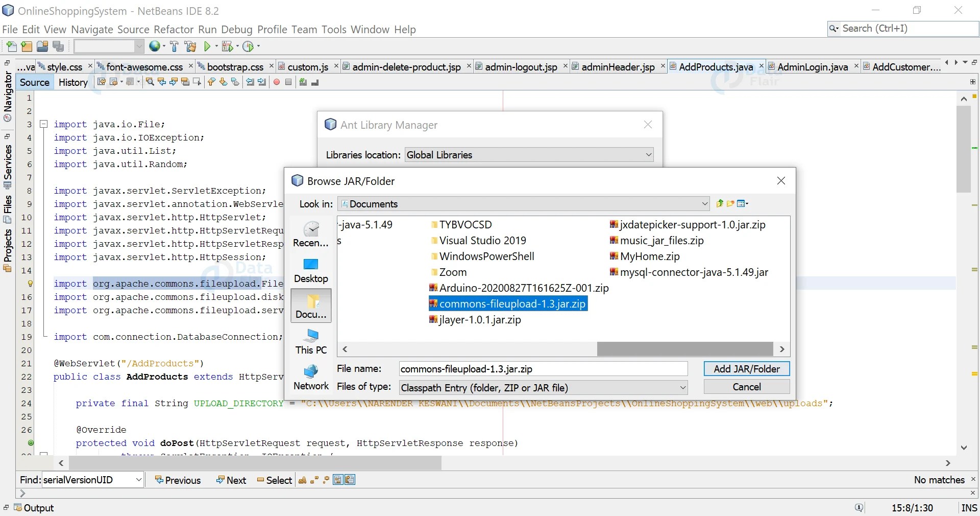This screenshot has height=516, width=980.
Task: Click the Add JAR/Folder button
Action: 746,369
